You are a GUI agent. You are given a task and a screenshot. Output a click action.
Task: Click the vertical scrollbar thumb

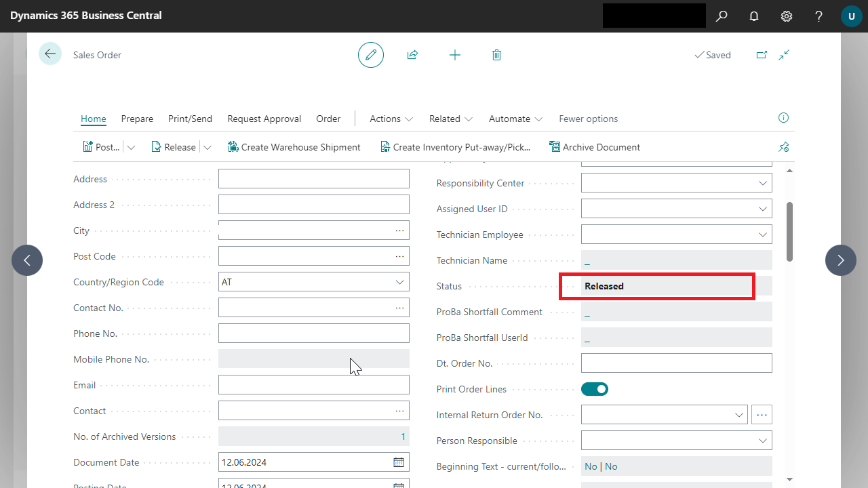tap(789, 230)
